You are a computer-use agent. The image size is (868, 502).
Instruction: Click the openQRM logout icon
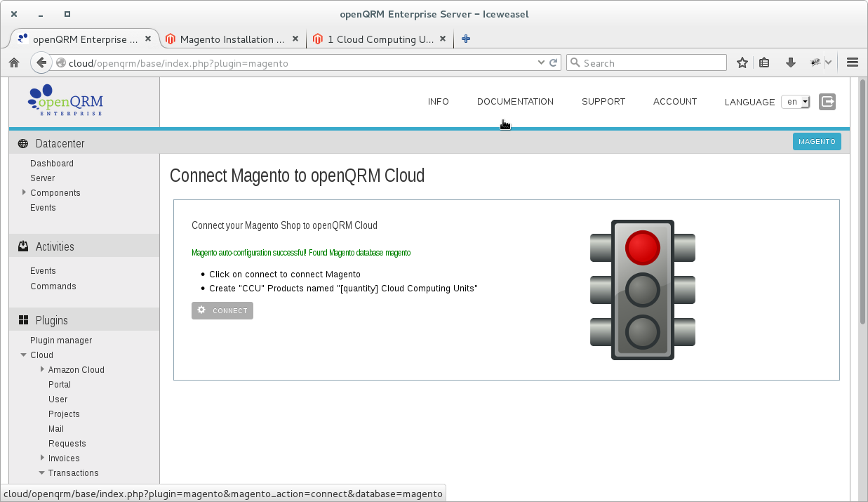[827, 102]
